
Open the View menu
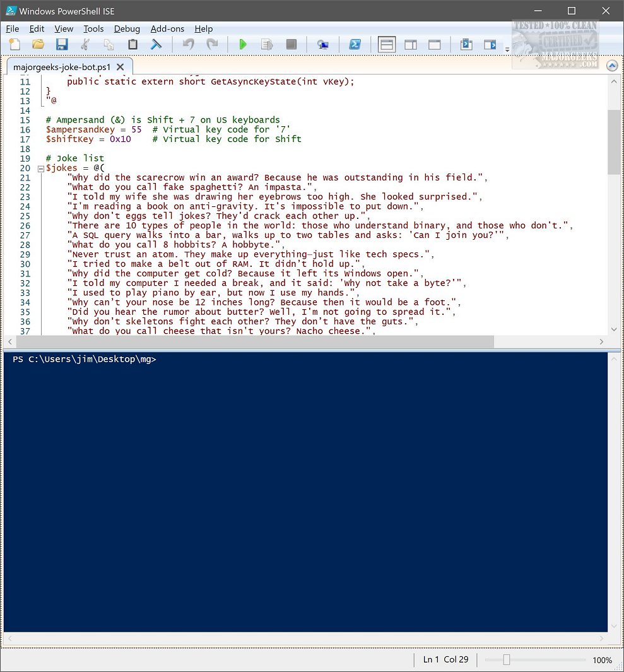pyautogui.click(x=64, y=29)
